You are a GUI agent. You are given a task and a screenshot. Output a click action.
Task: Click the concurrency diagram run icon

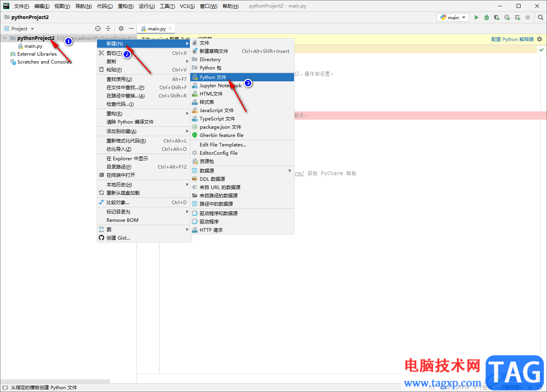click(x=517, y=17)
